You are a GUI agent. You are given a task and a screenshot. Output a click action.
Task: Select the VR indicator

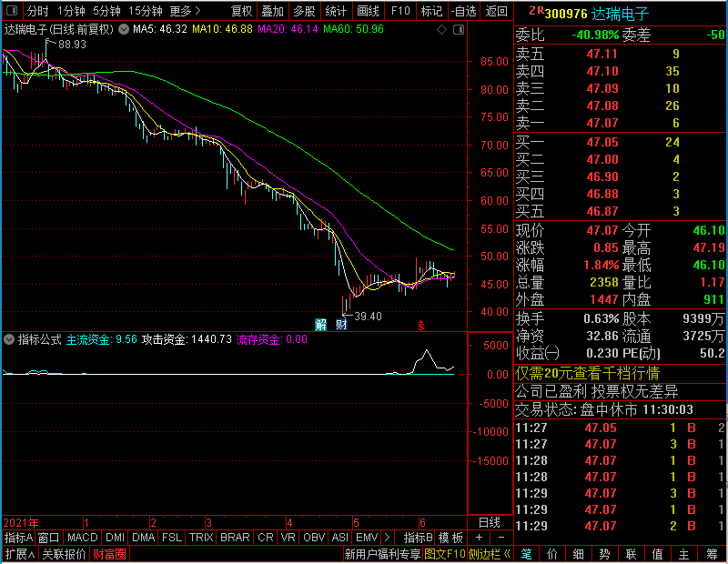pos(288,538)
